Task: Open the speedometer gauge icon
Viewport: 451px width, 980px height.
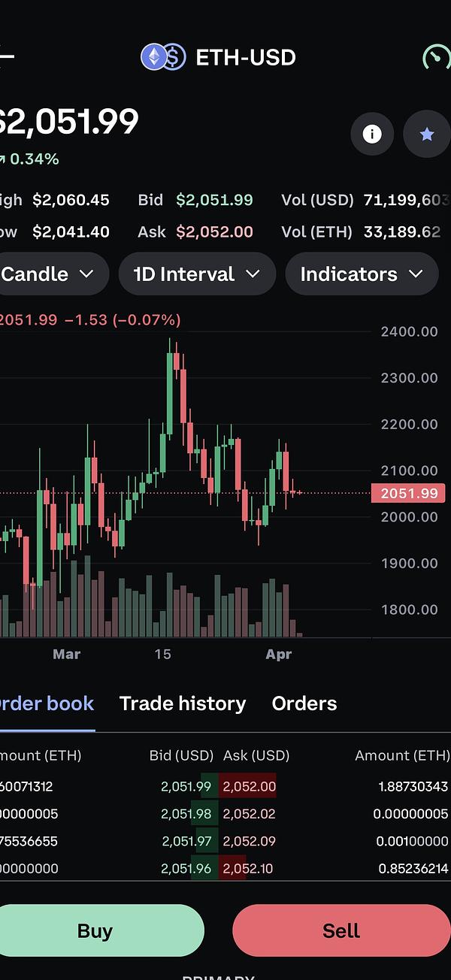Action: click(437, 57)
